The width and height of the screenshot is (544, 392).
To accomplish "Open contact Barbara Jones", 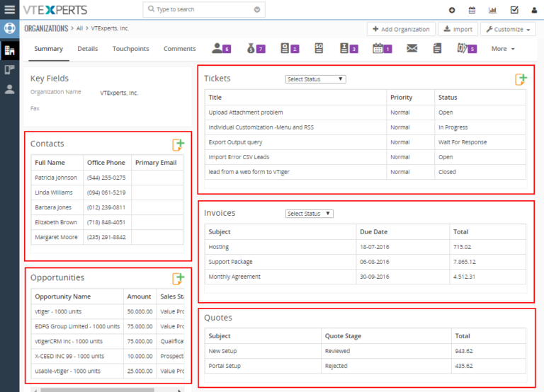I will click(x=53, y=207).
